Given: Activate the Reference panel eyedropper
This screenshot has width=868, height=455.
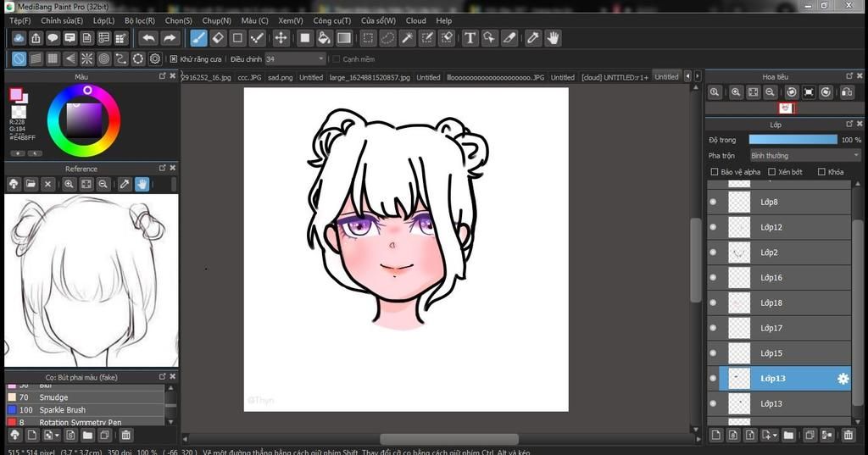Looking at the screenshot, I should 125,184.
